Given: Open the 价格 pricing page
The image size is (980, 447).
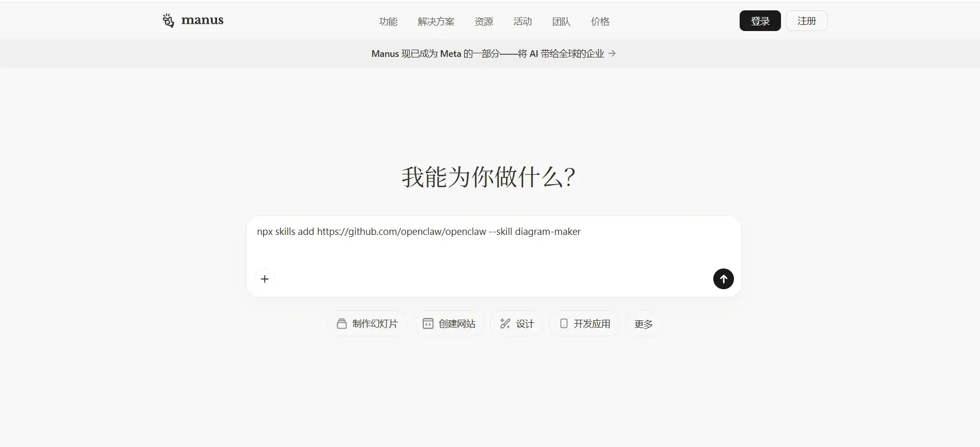Looking at the screenshot, I should point(600,21).
